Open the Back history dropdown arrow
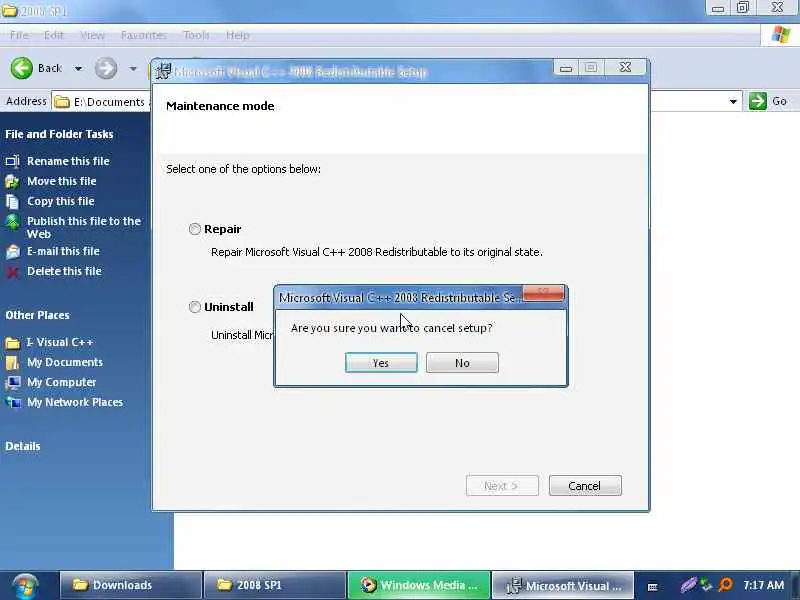This screenshot has width=800, height=600. [x=78, y=68]
